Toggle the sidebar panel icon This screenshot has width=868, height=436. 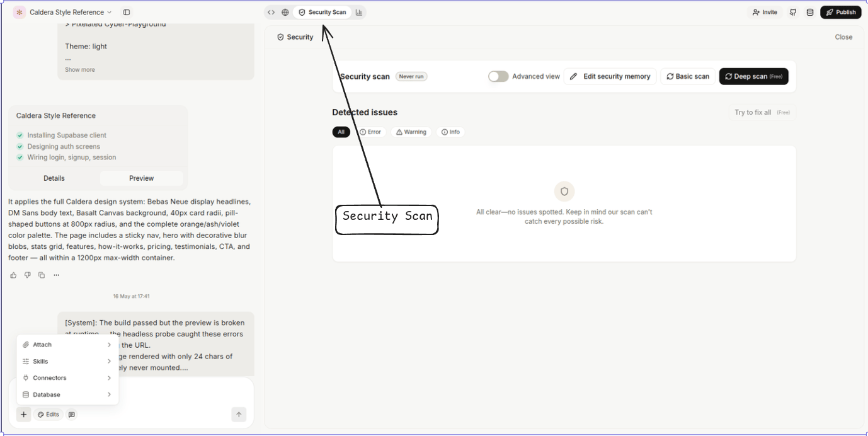point(127,12)
